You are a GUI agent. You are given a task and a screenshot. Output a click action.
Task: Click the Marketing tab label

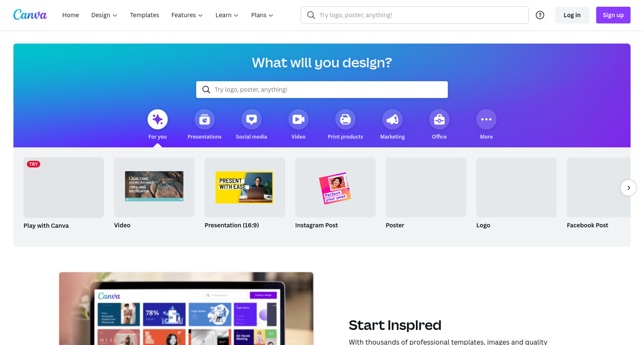click(392, 137)
